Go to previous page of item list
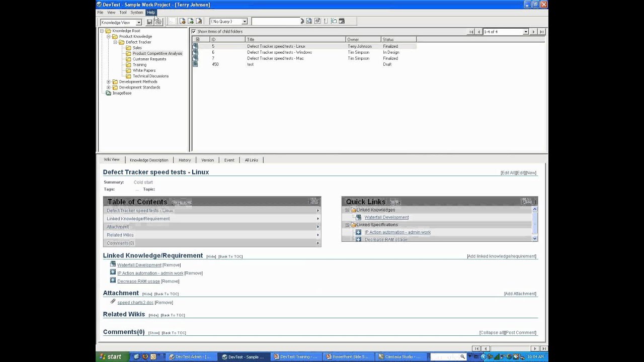This screenshot has height=362, width=644. [479, 32]
